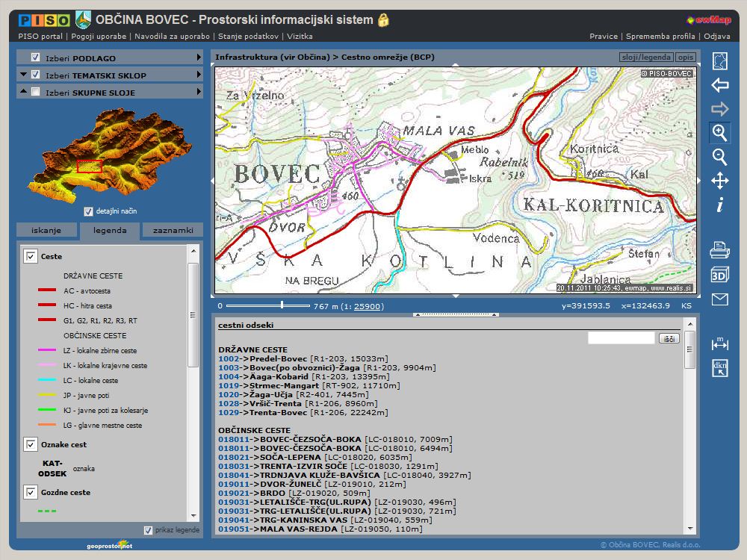The width and height of the screenshot is (747, 560).
Task: Click the map scale slider handle
Action: (x=282, y=305)
